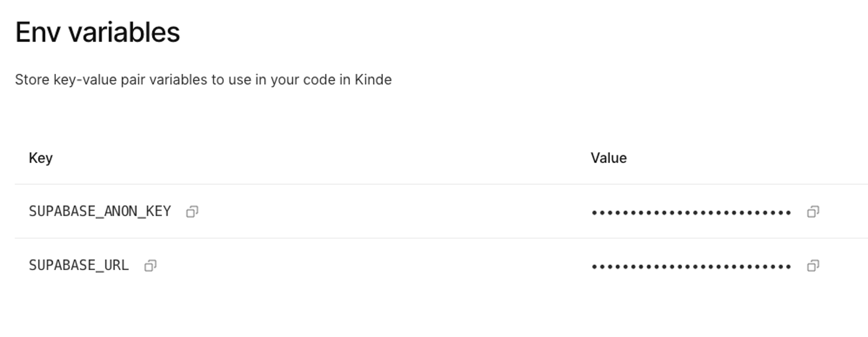The height and width of the screenshot is (337, 868).
Task: Click the word "Env" in the heading
Action: tap(38, 32)
